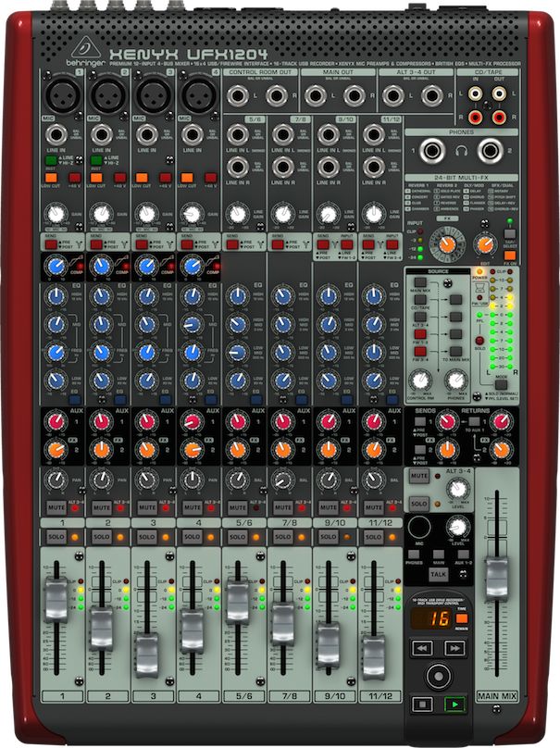Click the channel 1 GAIN knob
560x748 pixels.
[56, 214]
